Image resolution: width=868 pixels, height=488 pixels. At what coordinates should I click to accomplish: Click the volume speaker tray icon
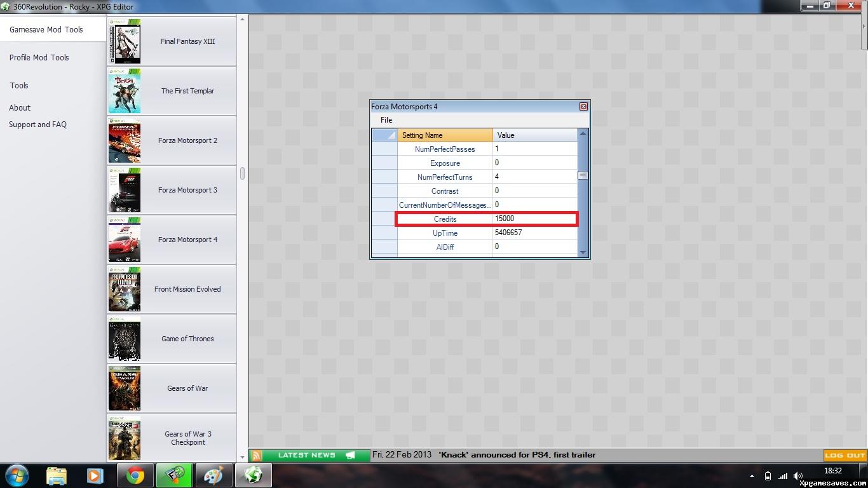click(x=798, y=476)
